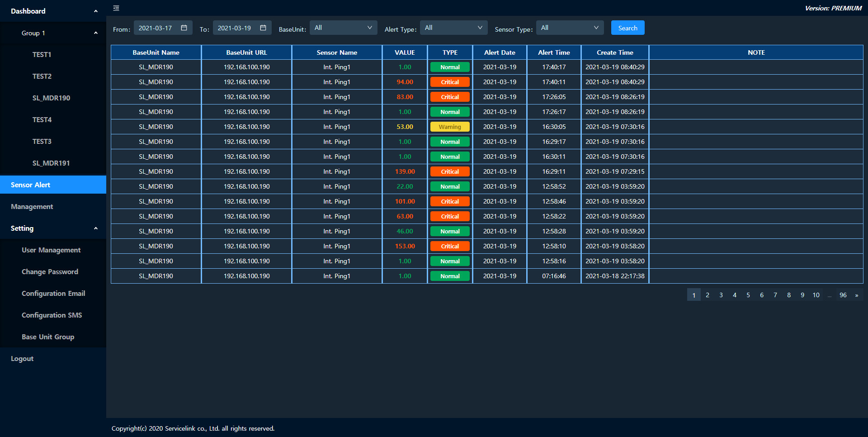The image size is (868, 437).
Task: Open the BaseUnit dropdown
Action: 343,28
